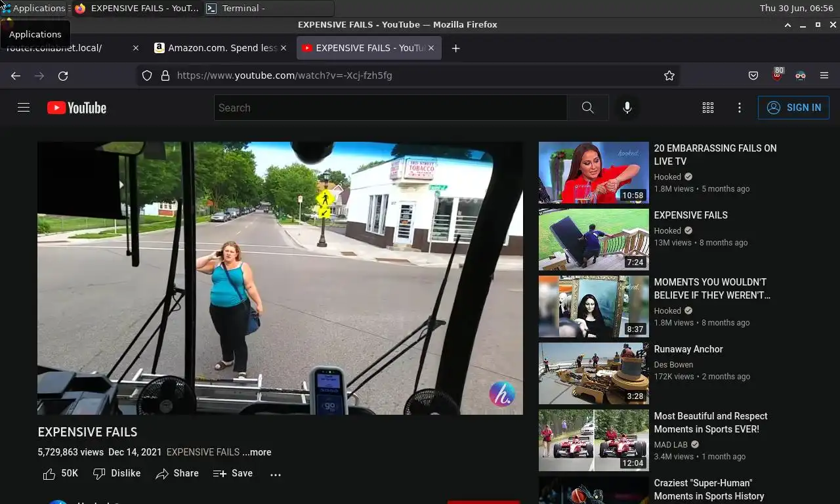The width and height of the screenshot is (840, 504).
Task: Go forward with browser forward arrow
Action: 39,75
